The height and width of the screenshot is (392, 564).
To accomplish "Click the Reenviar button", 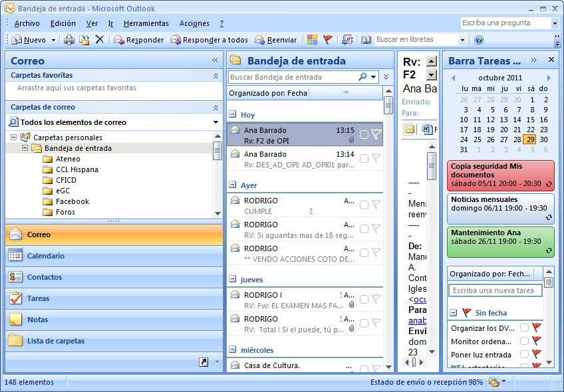I will coord(276,40).
